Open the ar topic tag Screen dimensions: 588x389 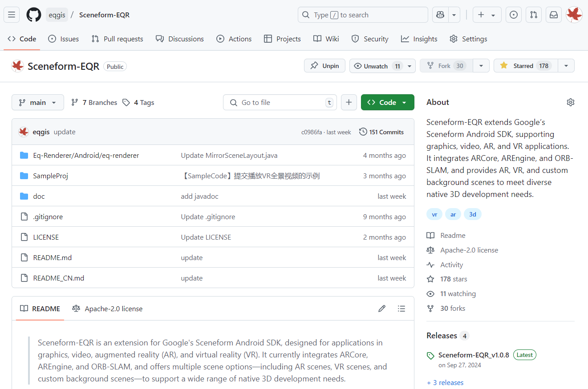[453, 214]
